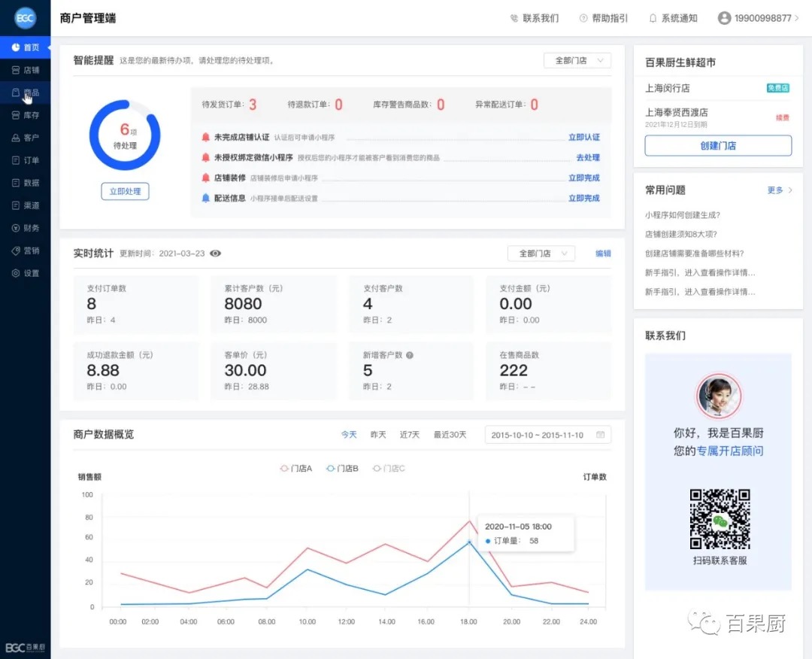Open 全部门店 dropdown in 智能提醒
The width and height of the screenshot is (812, 659).
coord(577,61)
